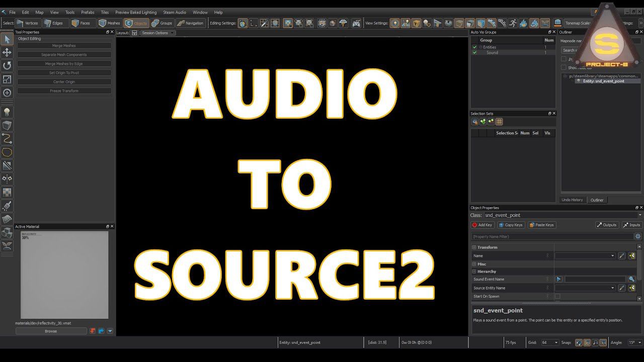Image resolution: width=644 pixels, height=362 pixels.
Task: Select the Paint brush tool
Action: [x=7, y=206]
